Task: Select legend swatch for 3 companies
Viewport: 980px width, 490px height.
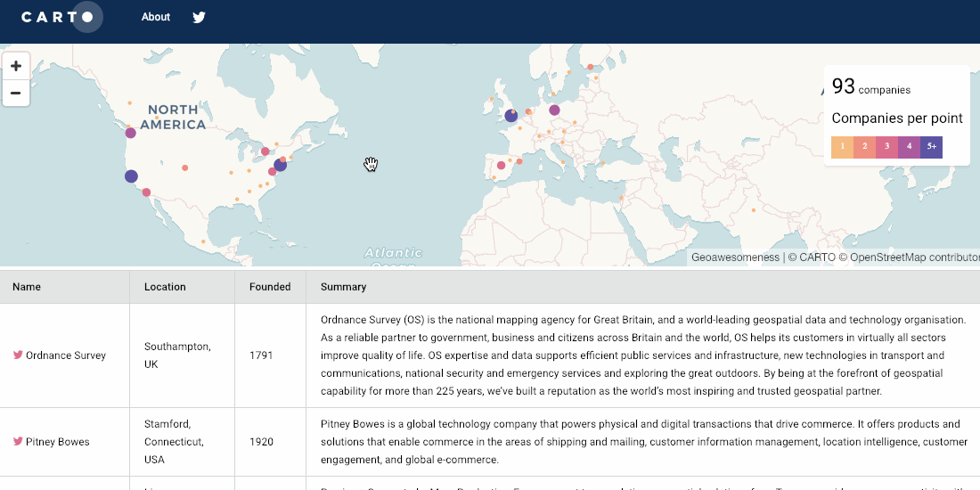Action: tap(886, 147)
